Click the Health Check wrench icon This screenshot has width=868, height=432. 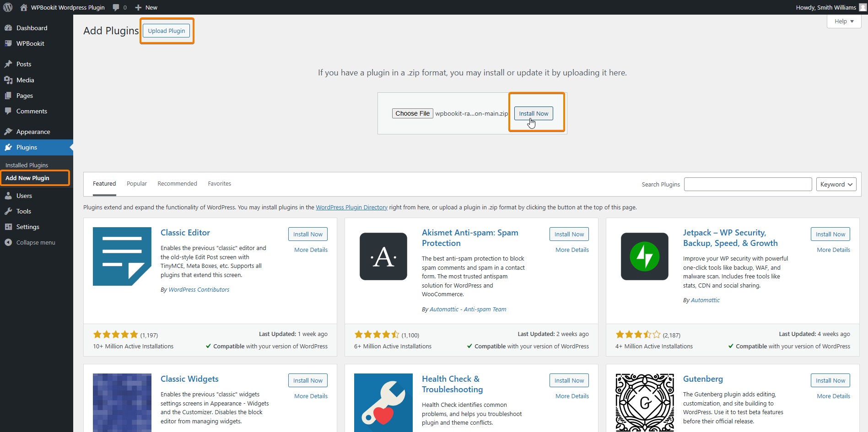pos(383,402)
